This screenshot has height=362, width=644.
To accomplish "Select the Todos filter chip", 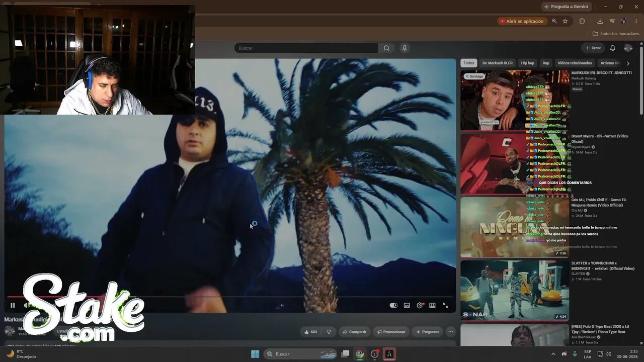I will [469, 63].
